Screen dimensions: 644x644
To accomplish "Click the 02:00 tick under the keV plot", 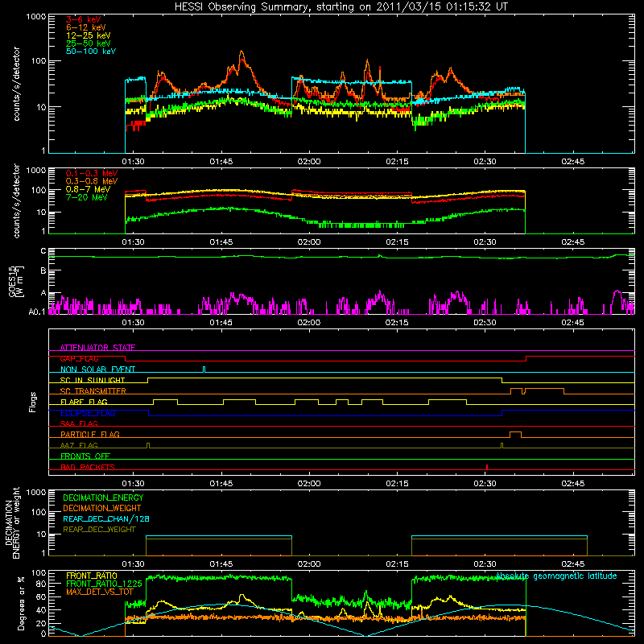I will click(309, 162).
